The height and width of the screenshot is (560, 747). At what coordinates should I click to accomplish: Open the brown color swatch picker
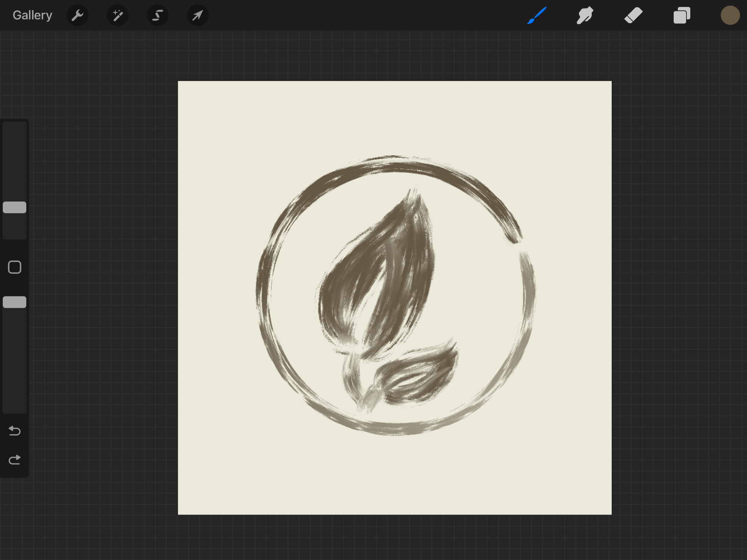click(730, 15)
